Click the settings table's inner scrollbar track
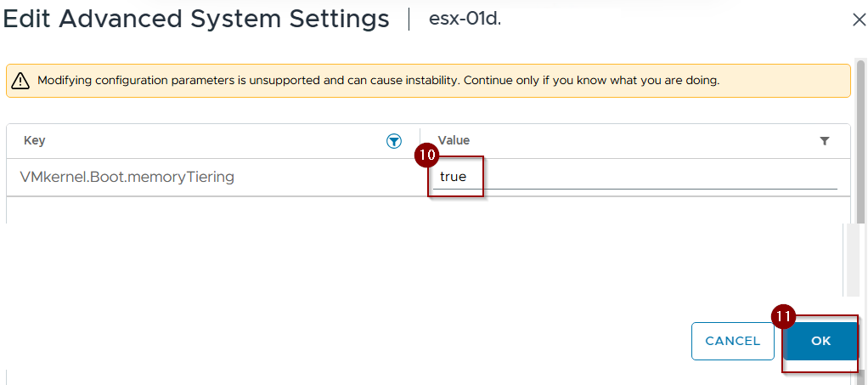The height and width of the screenshot is (385, 868). (846, 259)
